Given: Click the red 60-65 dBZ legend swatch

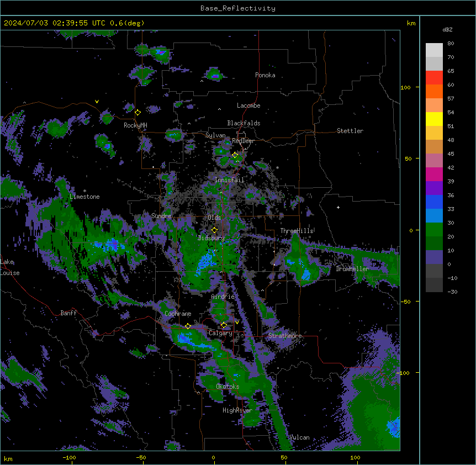Looking at the screenshot, I should point(434,78).
